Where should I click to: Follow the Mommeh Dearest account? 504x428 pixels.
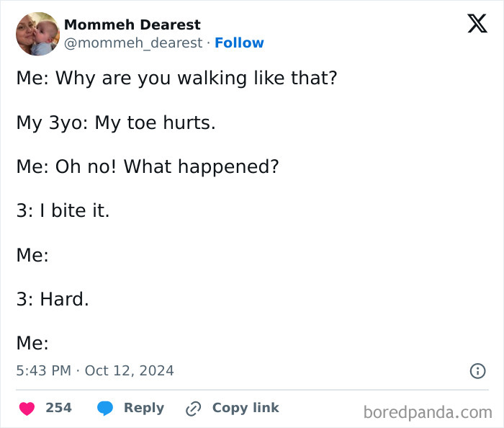(239, 43)
